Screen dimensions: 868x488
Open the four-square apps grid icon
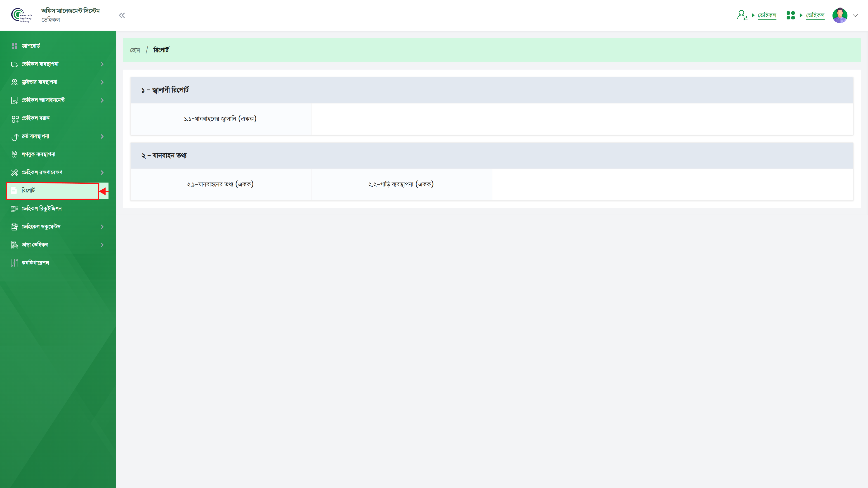[790, 15]
